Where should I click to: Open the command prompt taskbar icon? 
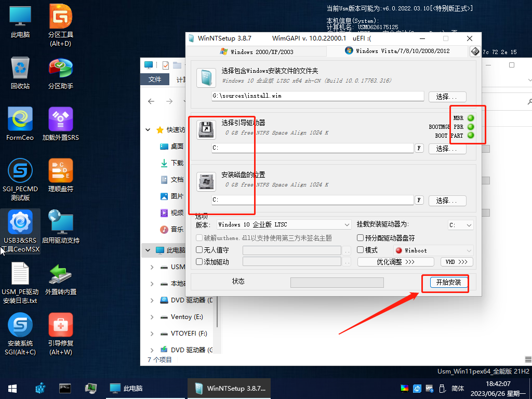point(65,388)
